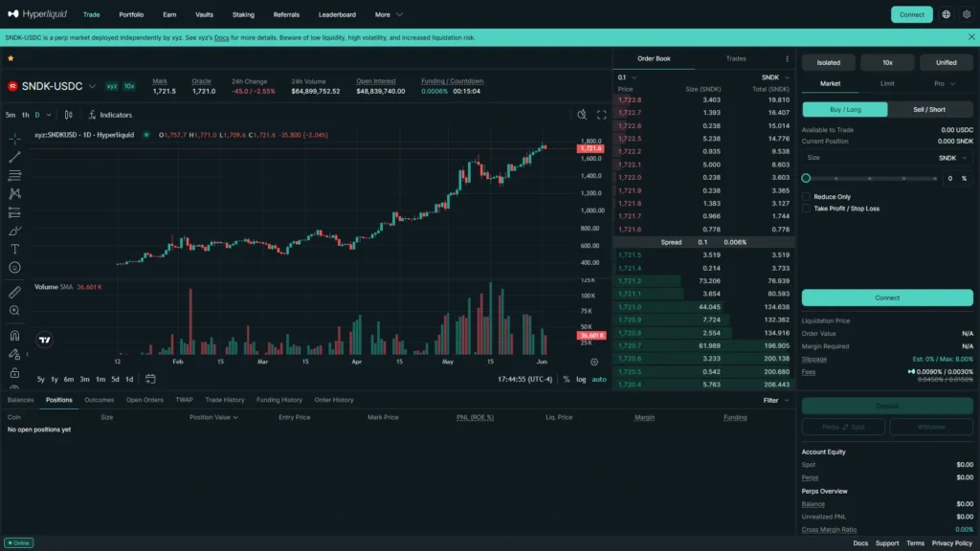Expand the More navigation dropdown
The width and height of the screenshot is (980, 551).
[x=389, y=14]
